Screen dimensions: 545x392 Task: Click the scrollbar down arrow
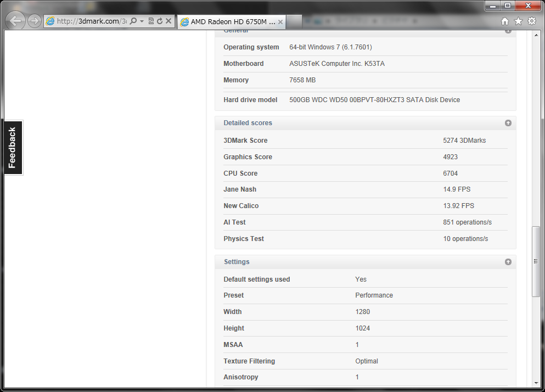point(536,383)
